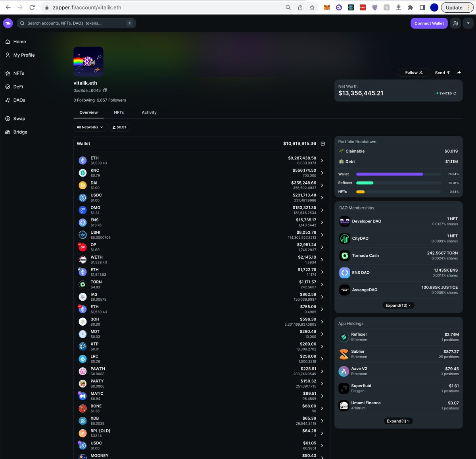The height and width of the screenshot is (459, 476).
Task: Expand the ENS token row chevron
Action: tap(322, 223)
